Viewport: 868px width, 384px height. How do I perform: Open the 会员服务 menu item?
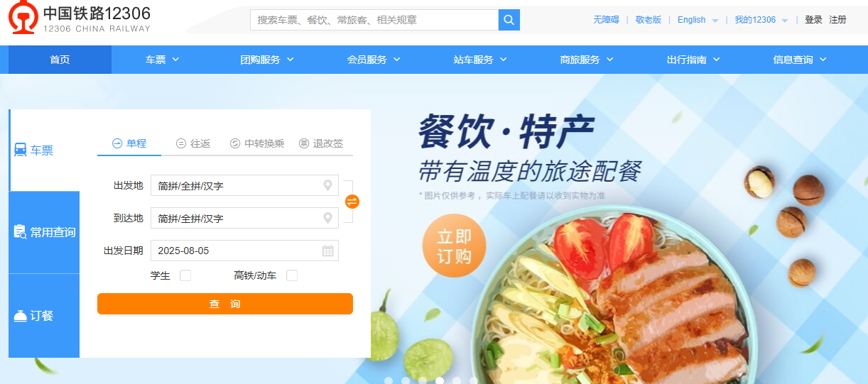point(374,60)
